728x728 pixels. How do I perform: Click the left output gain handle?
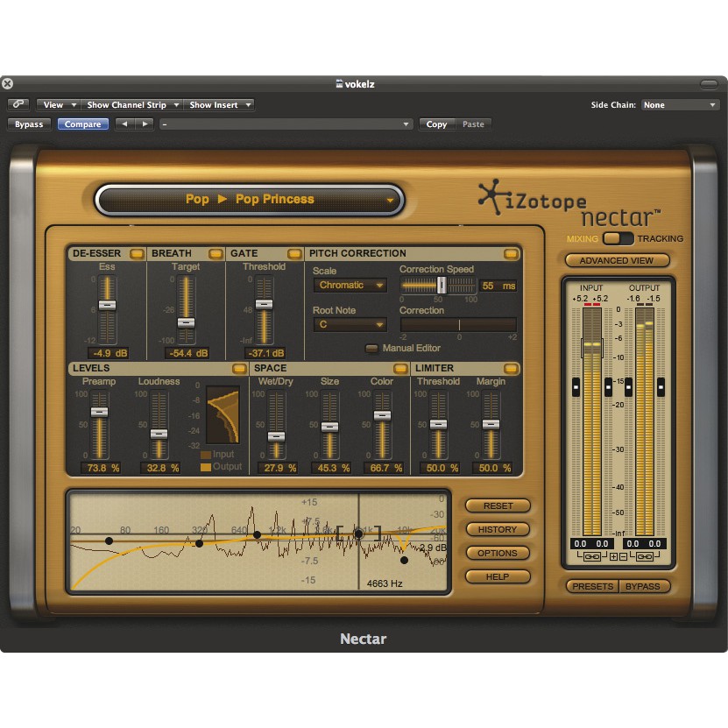pyautogui.click(x=629, y=386)
